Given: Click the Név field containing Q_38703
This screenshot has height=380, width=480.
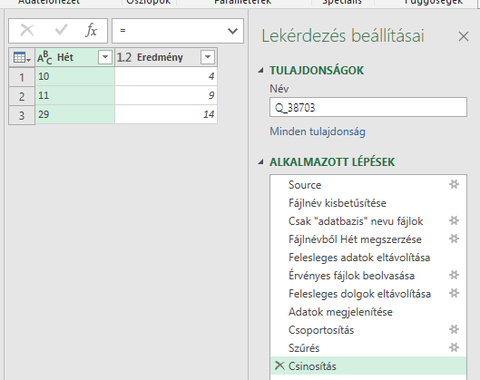Looking at the screenshot, I should 368,107.
